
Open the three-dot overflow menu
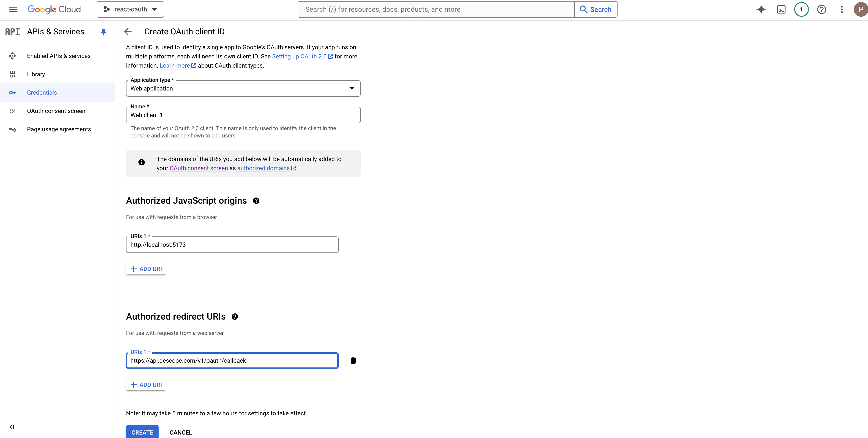[x=841, y=9]
